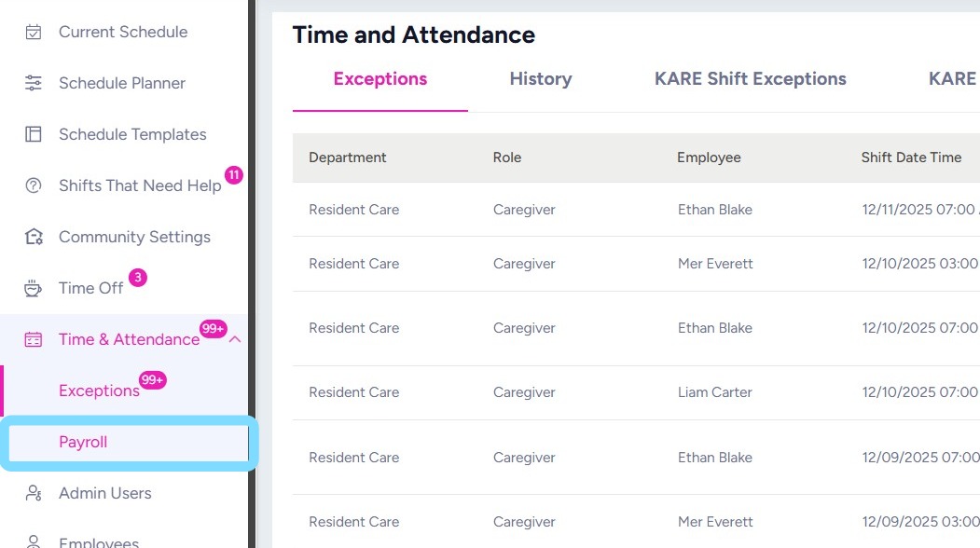Sort by the Employee column header

pos(709,158)
